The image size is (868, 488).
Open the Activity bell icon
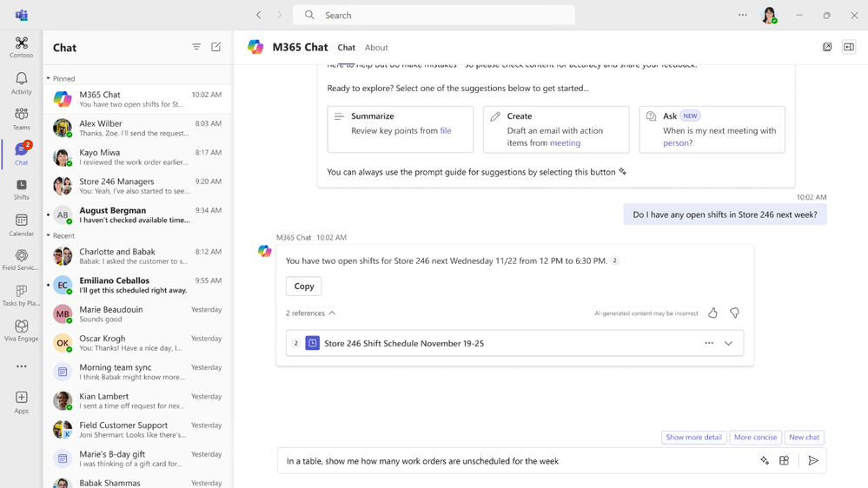(22, 83)
